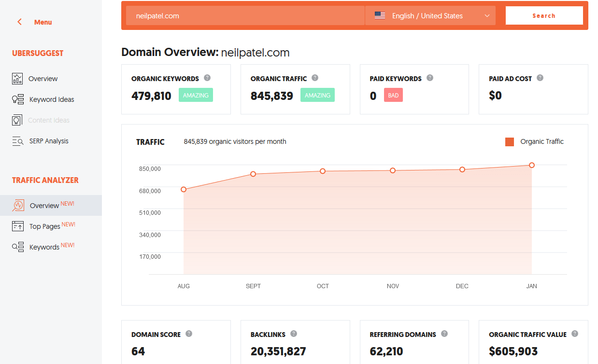Screen dimensions: 598x364
Task: Click the SEPT data point on chart
Action: tap(253, 174)
